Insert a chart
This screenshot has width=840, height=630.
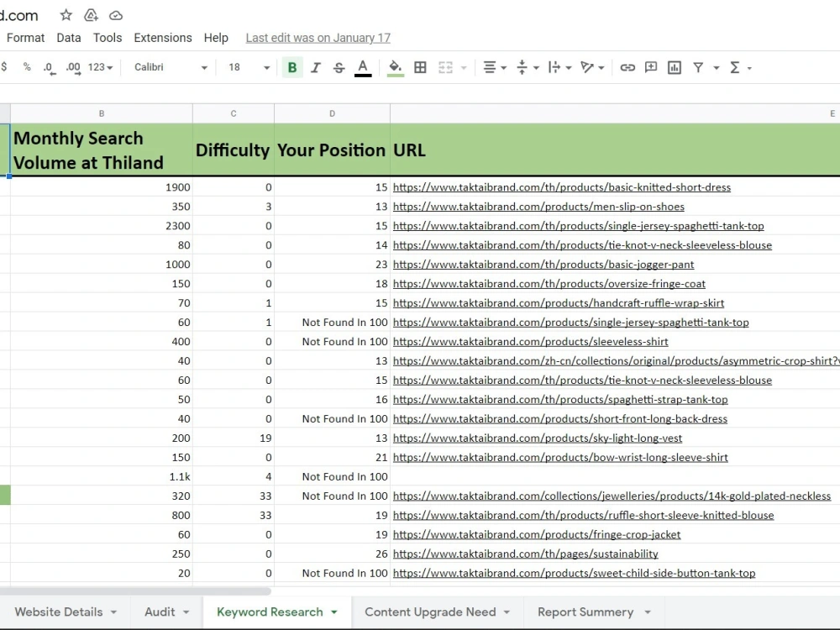coord(675,67)
